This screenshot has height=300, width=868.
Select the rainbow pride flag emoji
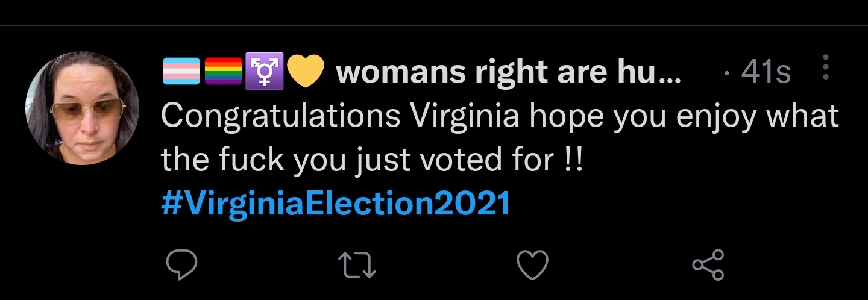[223, 72]
